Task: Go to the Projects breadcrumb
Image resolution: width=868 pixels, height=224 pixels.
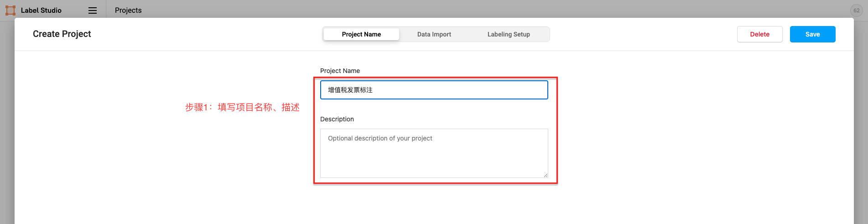Action: (x=128, y=10)
